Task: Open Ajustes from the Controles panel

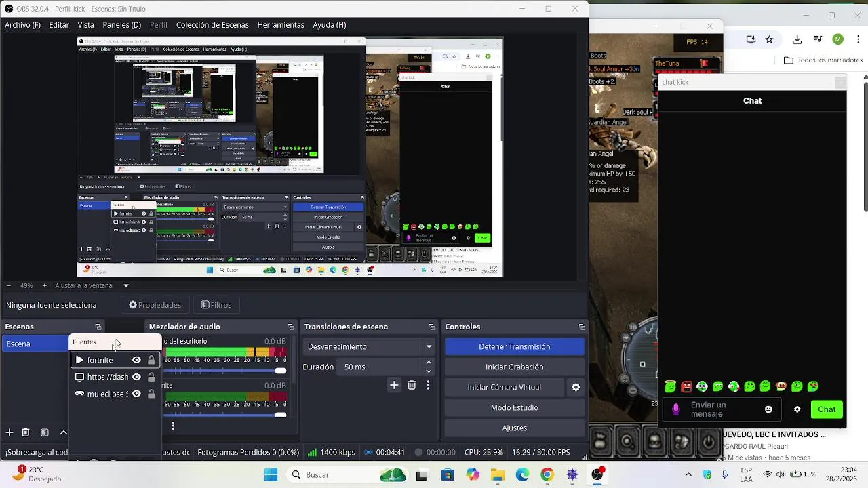Action: click(x=515, y=428)
